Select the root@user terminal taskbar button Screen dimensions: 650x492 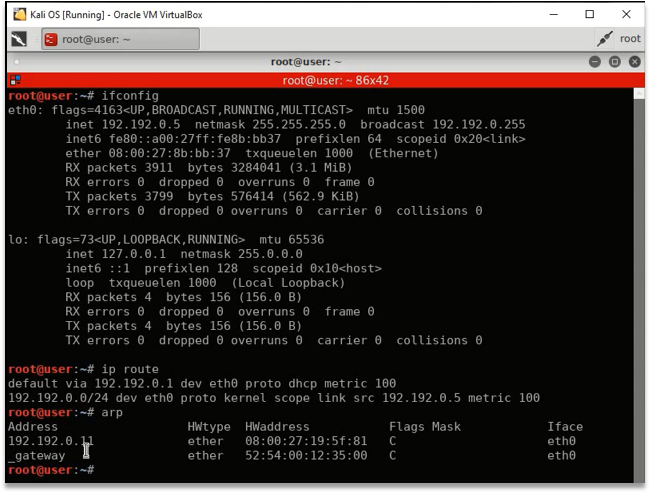pos(120,39)
